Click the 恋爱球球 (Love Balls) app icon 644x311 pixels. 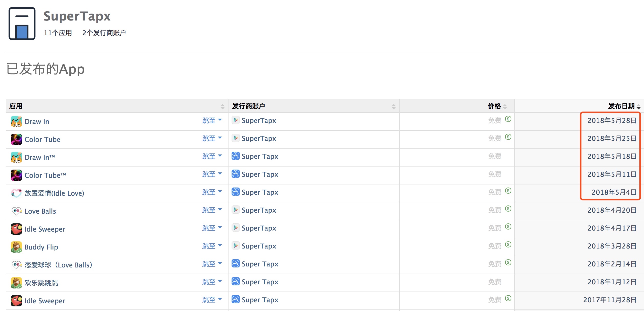(x=16, y=265)
